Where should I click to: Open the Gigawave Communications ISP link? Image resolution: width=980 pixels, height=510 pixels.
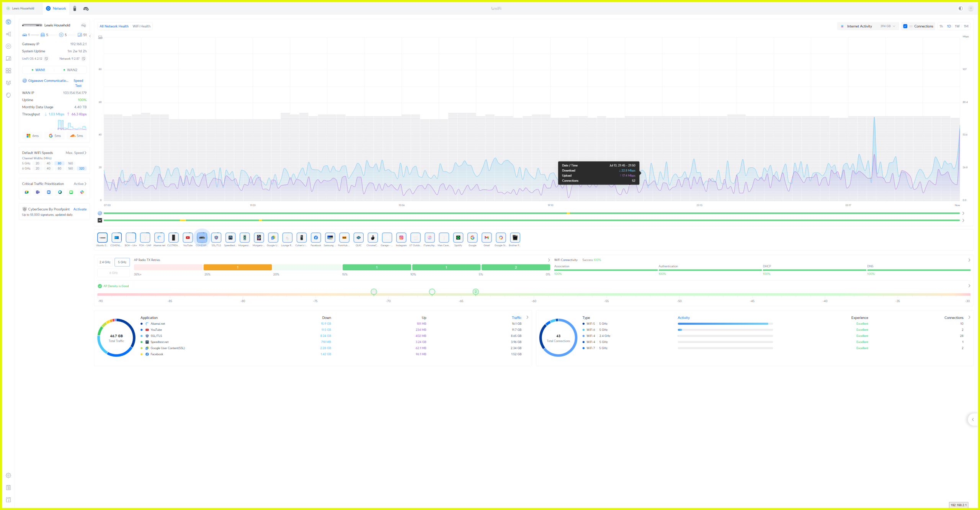tap(48, 81)
